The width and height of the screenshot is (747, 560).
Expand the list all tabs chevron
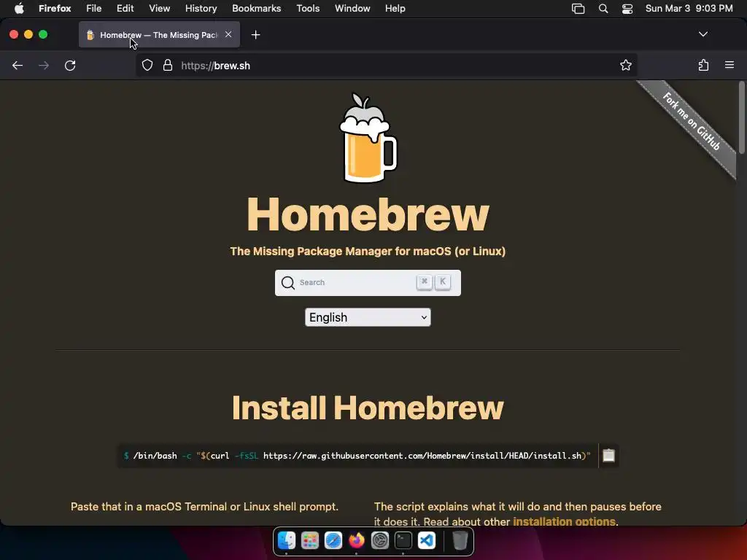coord(703,34)
